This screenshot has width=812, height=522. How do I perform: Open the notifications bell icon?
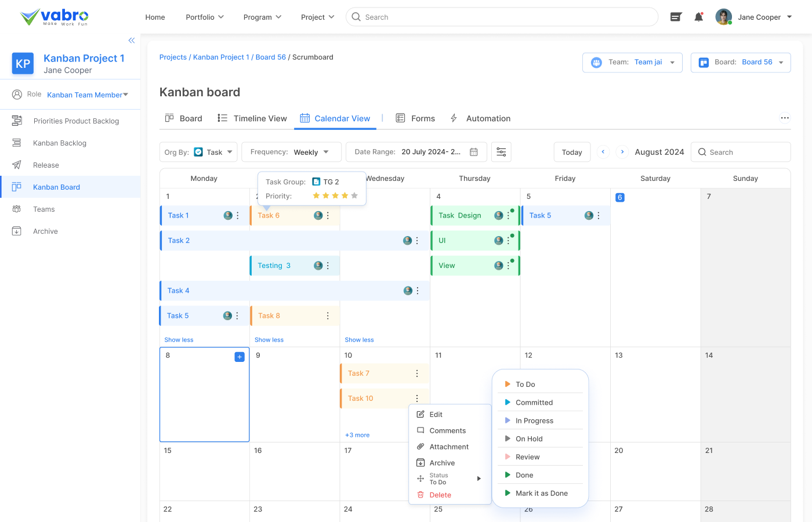[x=698, y=17]
